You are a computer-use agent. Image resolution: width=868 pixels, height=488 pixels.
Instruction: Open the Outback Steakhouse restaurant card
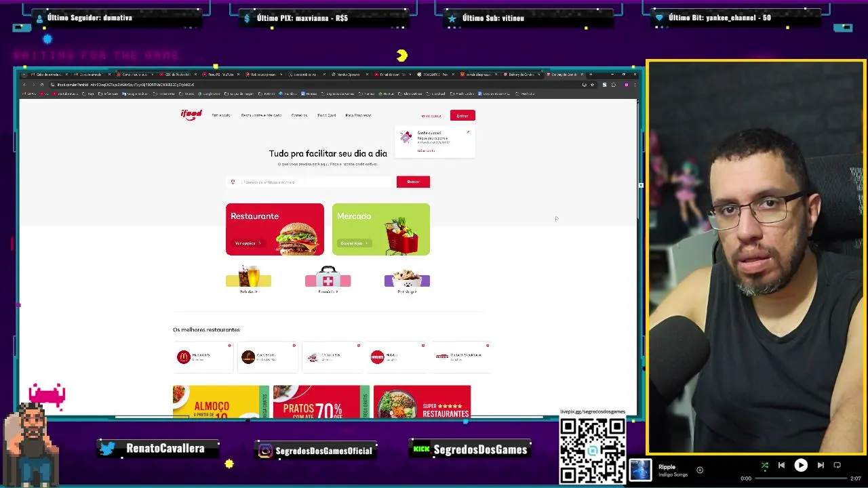click(461, 357)
